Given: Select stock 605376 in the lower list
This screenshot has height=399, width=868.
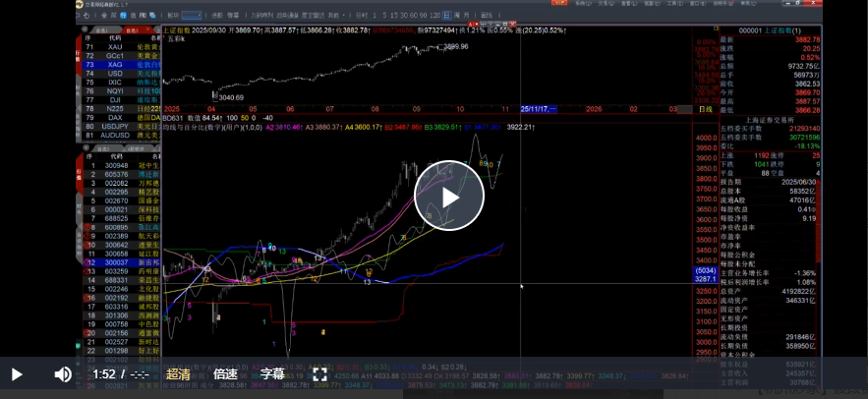Looking at the screenshot, I should [121, 174].
